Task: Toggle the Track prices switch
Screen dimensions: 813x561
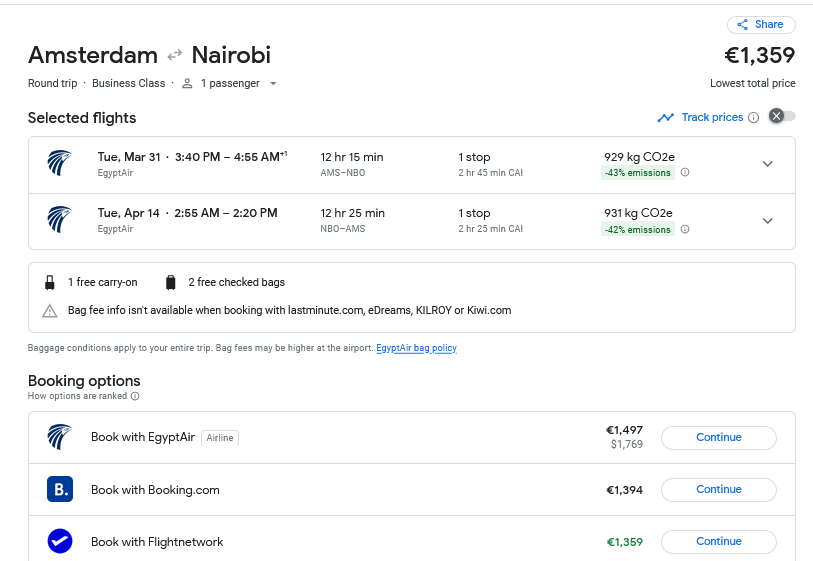Action: click(782, 117)
